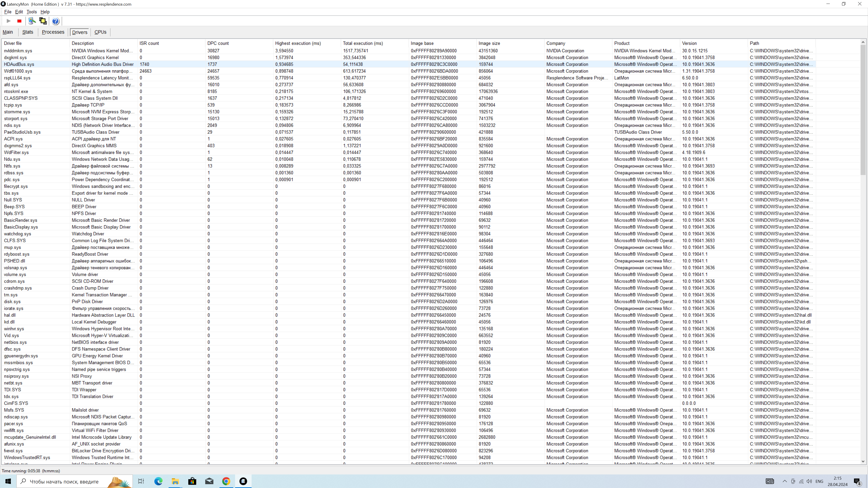Select the Wdf01000.sys driver row
This screenshot has width=868, height=488.
[18, 71]
